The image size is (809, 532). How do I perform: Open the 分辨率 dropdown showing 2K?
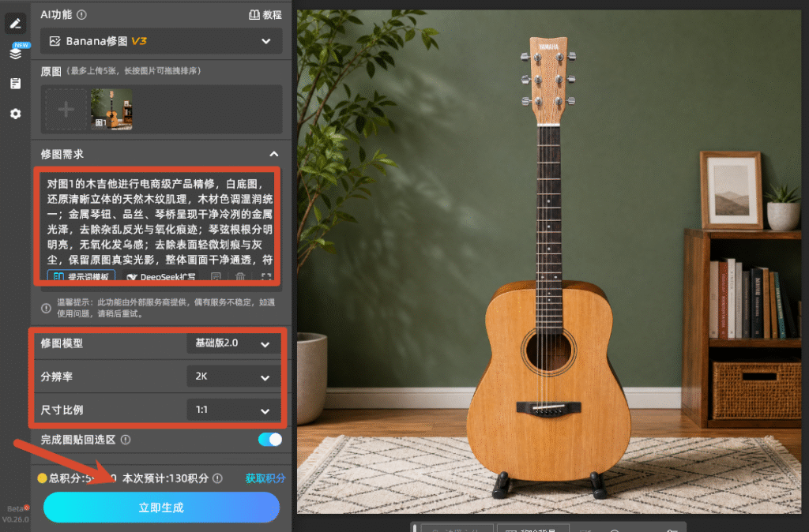click(x=233, y=377)
